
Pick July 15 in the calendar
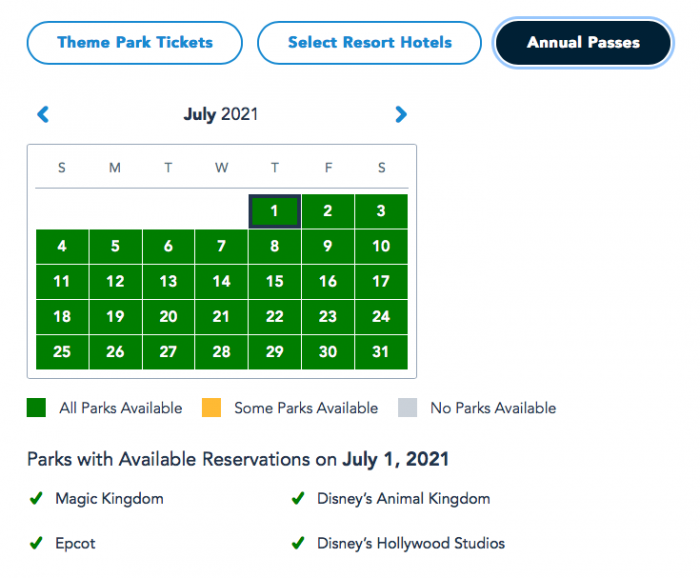coord(275,282)
